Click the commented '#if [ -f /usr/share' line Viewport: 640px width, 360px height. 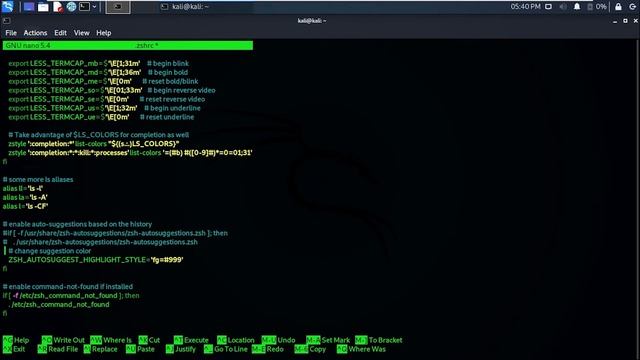coord(115,233)
